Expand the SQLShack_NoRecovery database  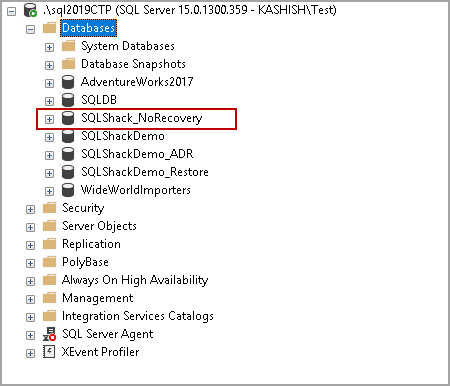tap(49, 120)
